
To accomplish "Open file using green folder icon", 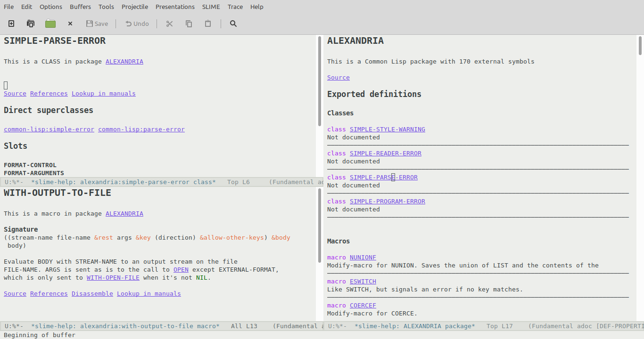I will click(x=50, y=24).
